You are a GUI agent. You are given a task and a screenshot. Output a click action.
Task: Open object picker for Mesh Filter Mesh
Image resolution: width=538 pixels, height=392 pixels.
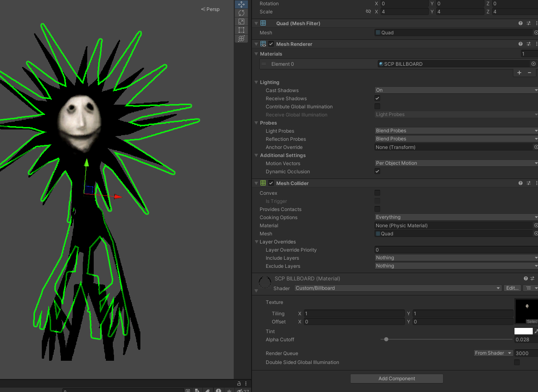point(536,32)
